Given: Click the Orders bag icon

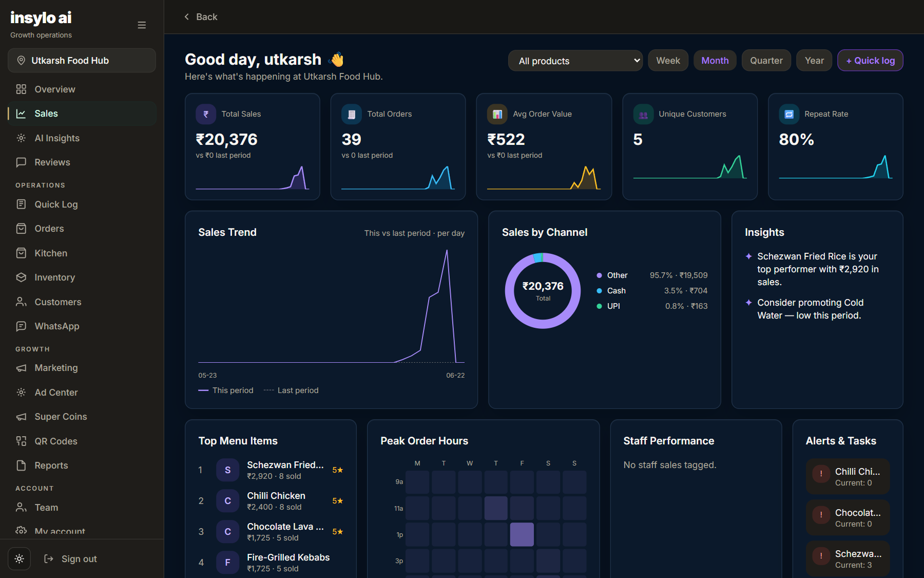Looking at the screenshot, I should [21, 229].
